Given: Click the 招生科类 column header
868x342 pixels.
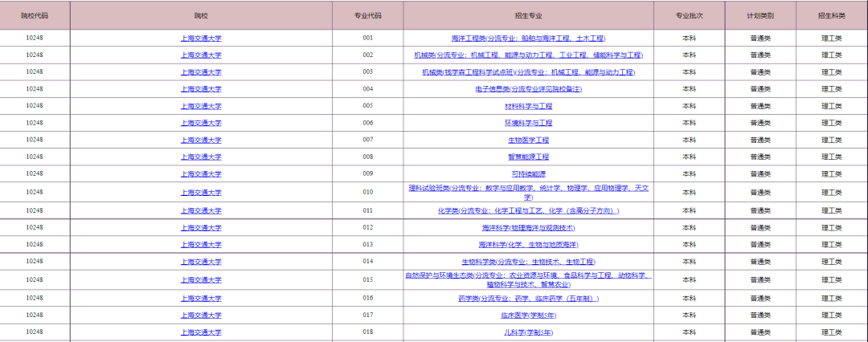Looking at the screenshot, I should click(832, 15).
